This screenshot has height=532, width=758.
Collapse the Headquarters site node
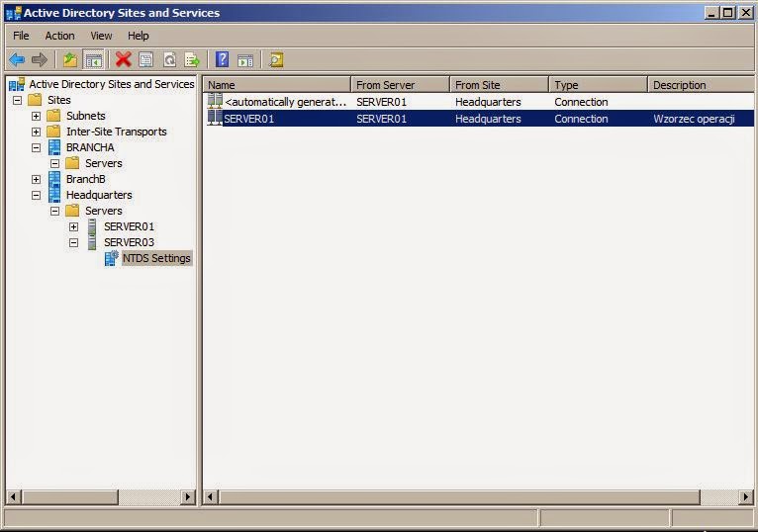(x=37, y=195)
